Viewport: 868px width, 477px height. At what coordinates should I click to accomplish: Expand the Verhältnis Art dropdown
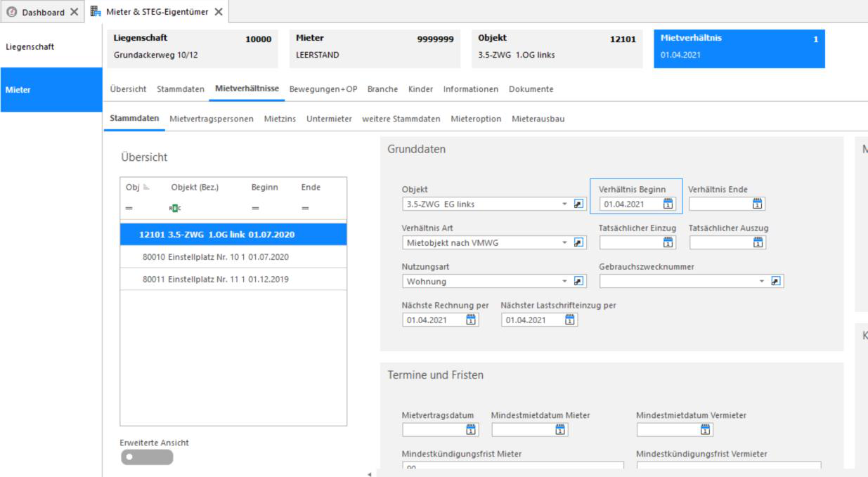tap(564, 242)
